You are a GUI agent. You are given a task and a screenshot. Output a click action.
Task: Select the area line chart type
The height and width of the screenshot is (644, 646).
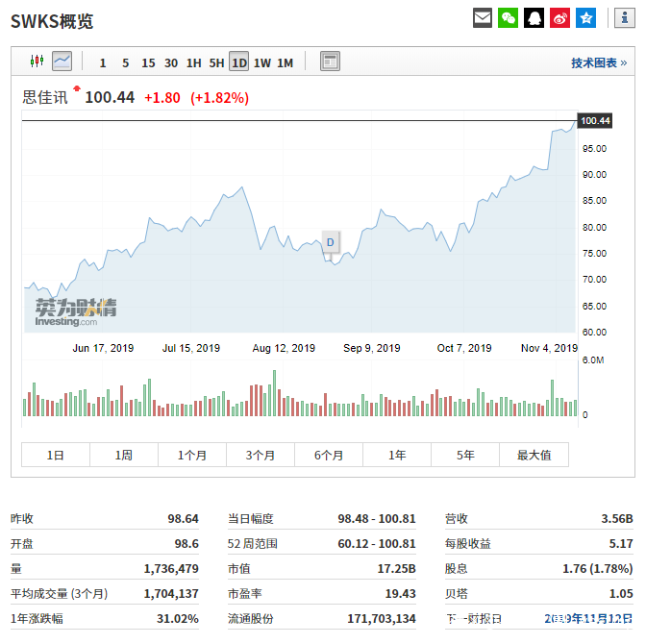point(62,62)
